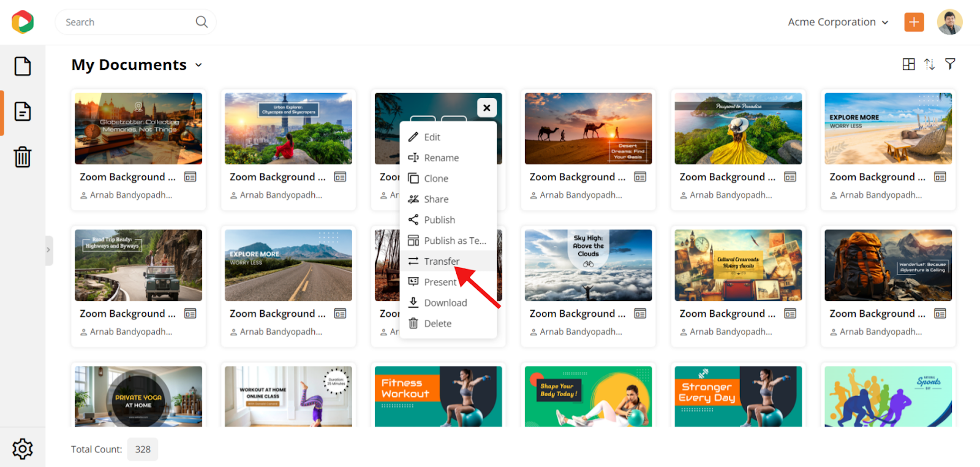This screenshot has width=980, height=467.
Task: Choose Download from the context menu
Action: [x=448, y=303]
